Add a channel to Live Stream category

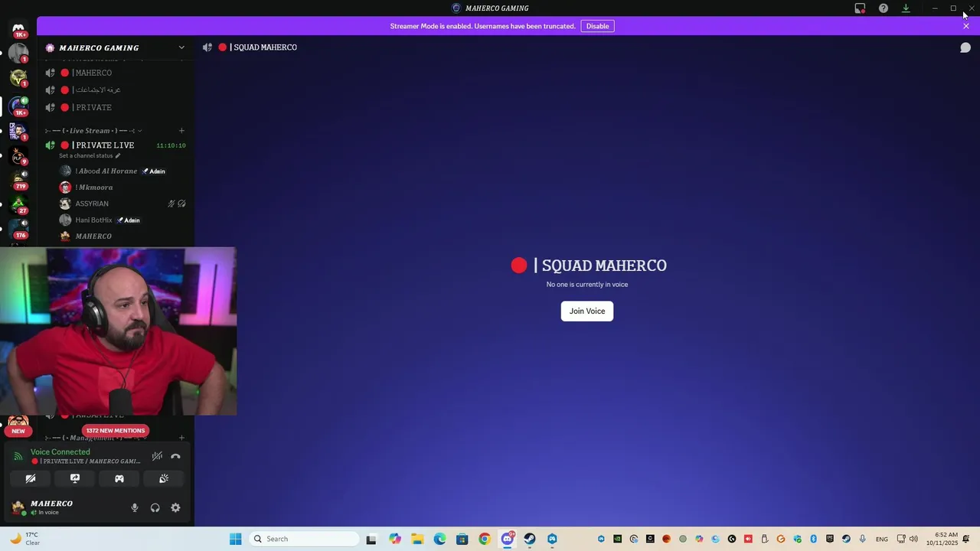[x=181, y=131]
